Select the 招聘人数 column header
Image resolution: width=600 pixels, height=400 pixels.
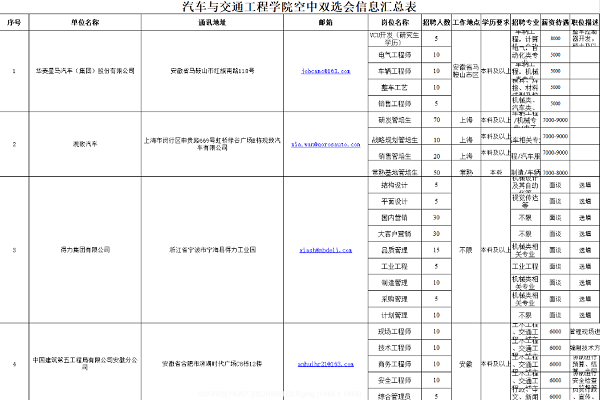click(x=437, y=22)
